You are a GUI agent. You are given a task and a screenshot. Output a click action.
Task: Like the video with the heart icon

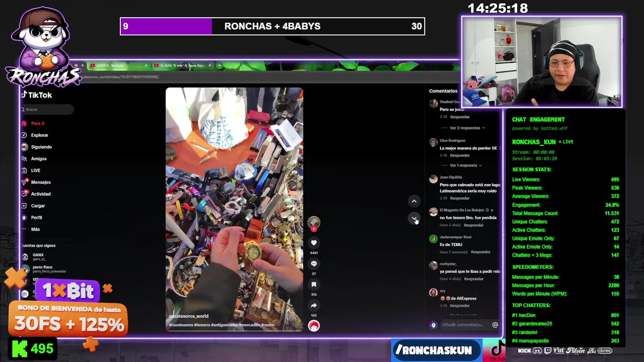pyautogui.click(x=313, y=243)
